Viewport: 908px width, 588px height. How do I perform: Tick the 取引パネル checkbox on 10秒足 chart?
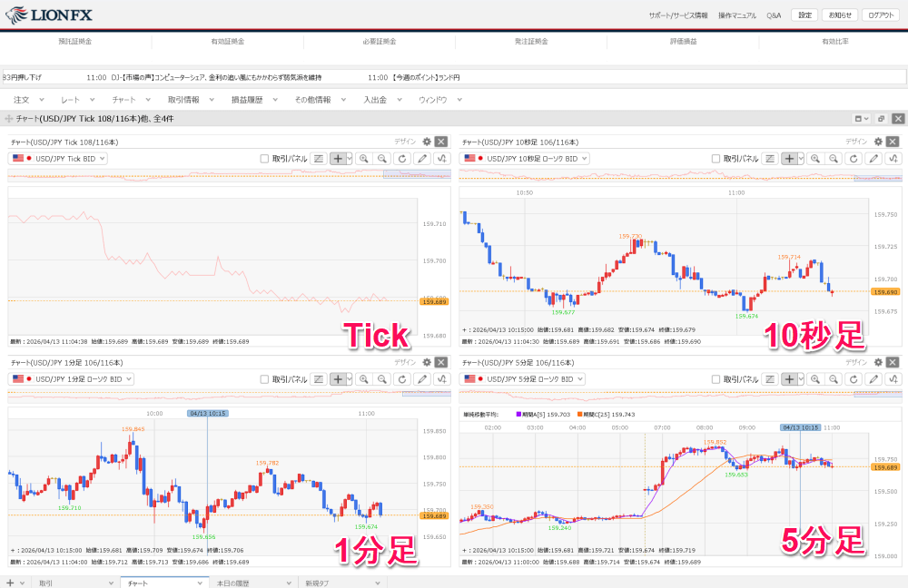[716, 159]
